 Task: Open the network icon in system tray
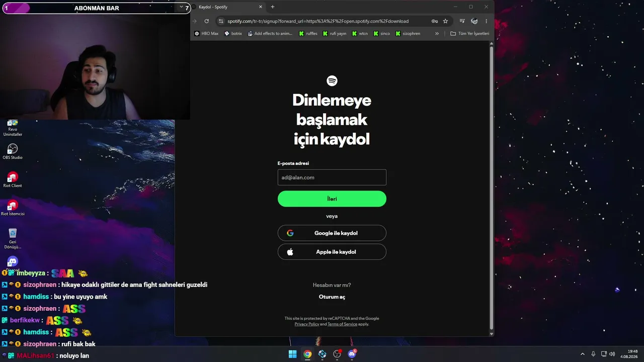(604, 354)
